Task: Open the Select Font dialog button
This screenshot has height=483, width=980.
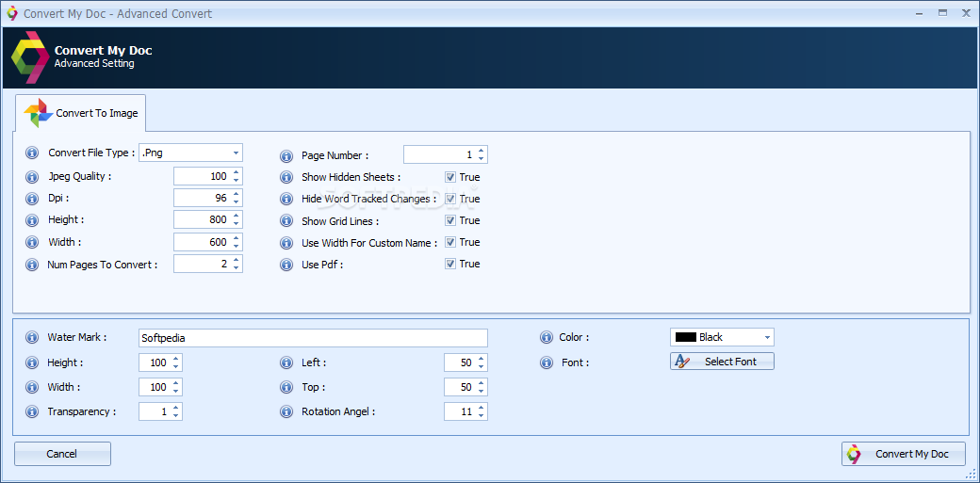Action: [x=722, y=362]
